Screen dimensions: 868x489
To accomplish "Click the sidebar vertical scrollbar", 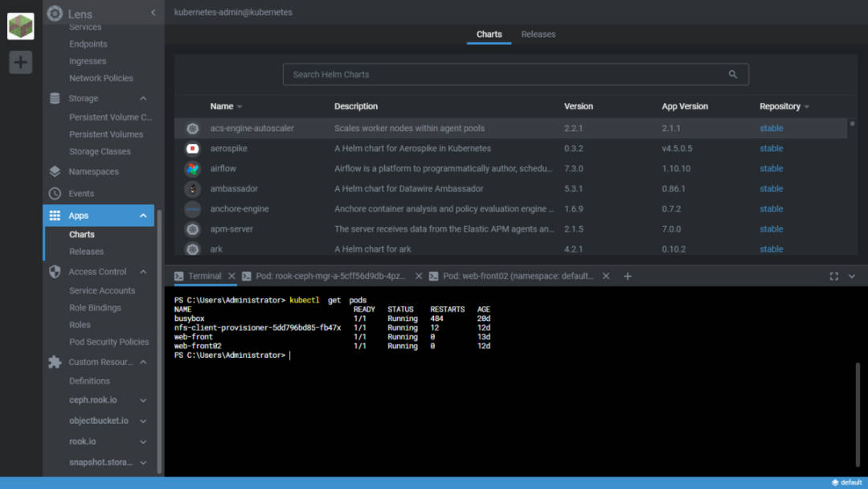I will [x=159, y=342].
